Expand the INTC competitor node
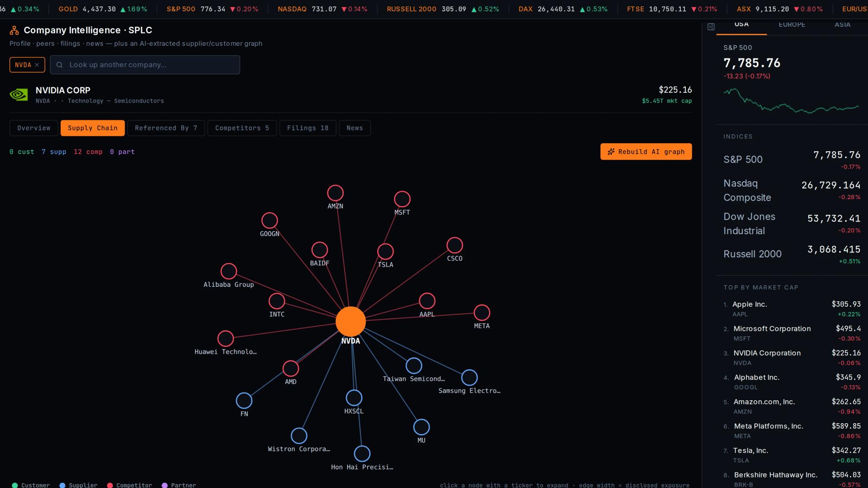868x488 pixels. pos(277,301)
